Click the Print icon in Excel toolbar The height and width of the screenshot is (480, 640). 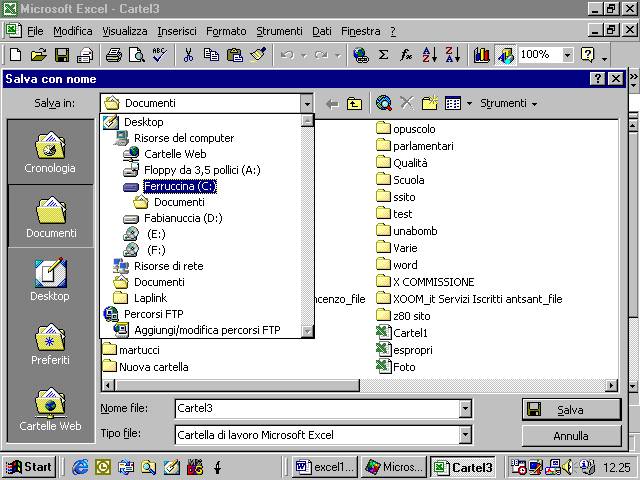coord(85,54)
